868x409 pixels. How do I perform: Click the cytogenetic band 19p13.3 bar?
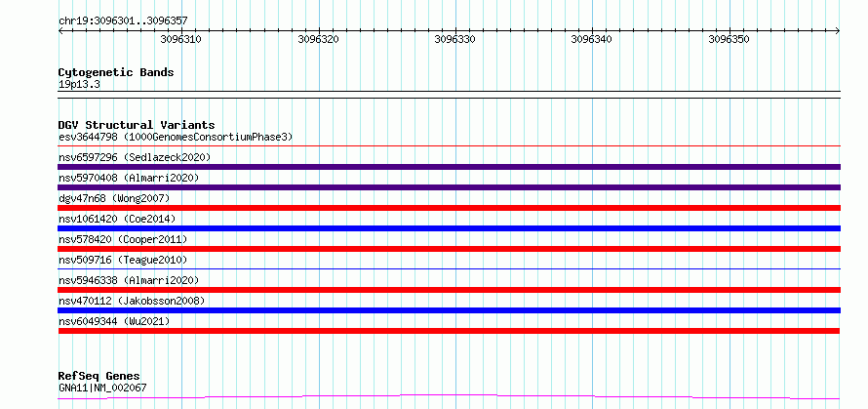(449, 95)
